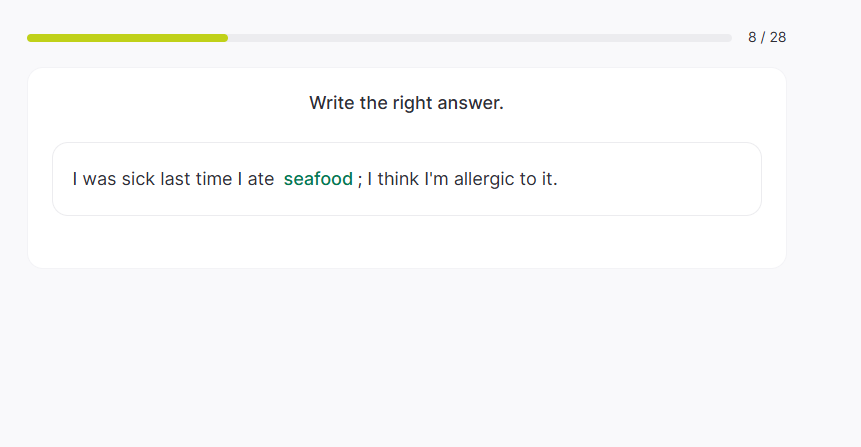
Task: Click the word "right" in the heading
Action: point(413,103)
